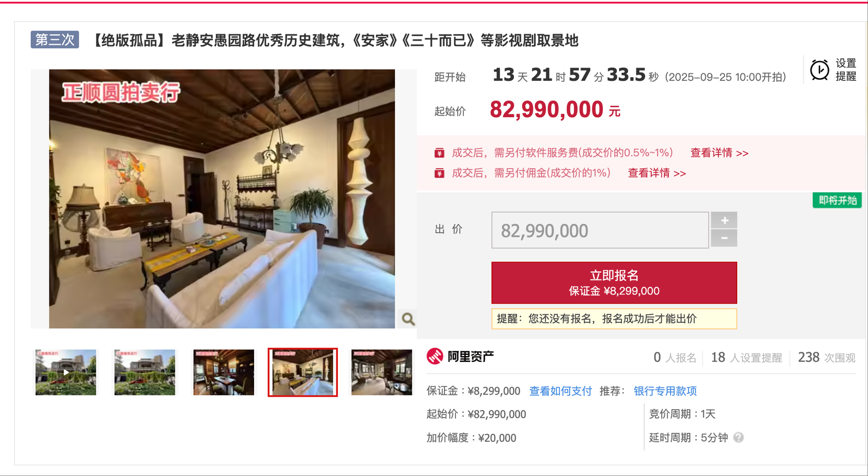Select the dining room thumbnail
Image resolution: width=868 pixels, height=476 pixels.
pyautogui.click(x=224, y=372)
